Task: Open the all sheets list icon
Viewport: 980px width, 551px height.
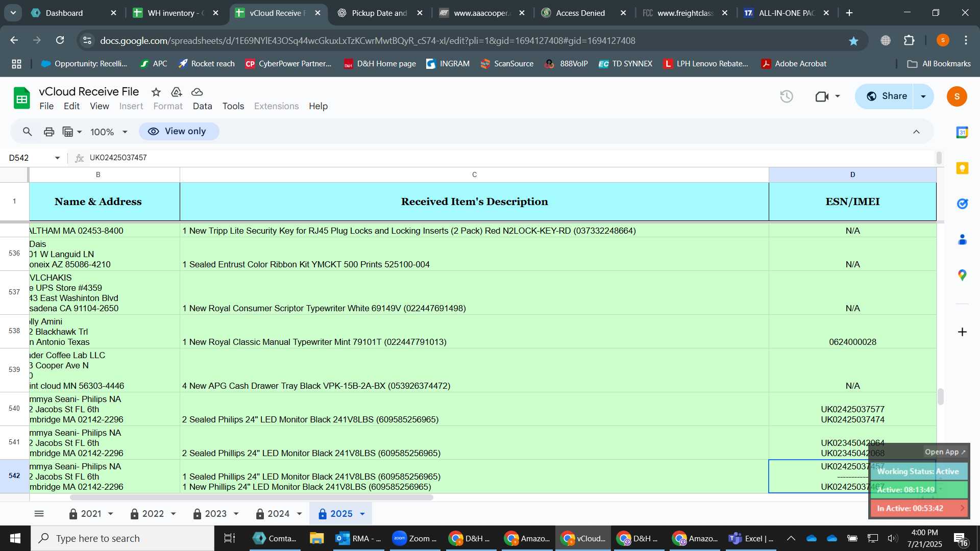Action: pyautogui.click(x=39, y=514)
